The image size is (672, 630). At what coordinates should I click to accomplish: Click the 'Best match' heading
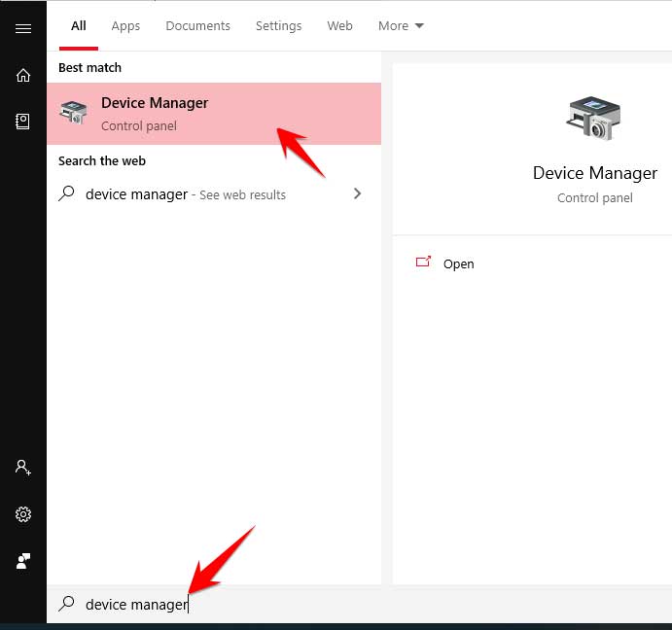(x=90, y=68)
